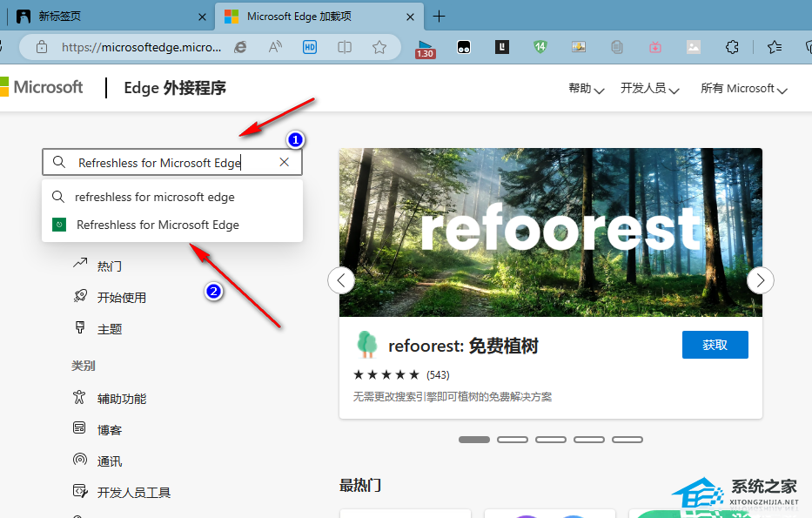Open the refoorest forest banner image

551,232
